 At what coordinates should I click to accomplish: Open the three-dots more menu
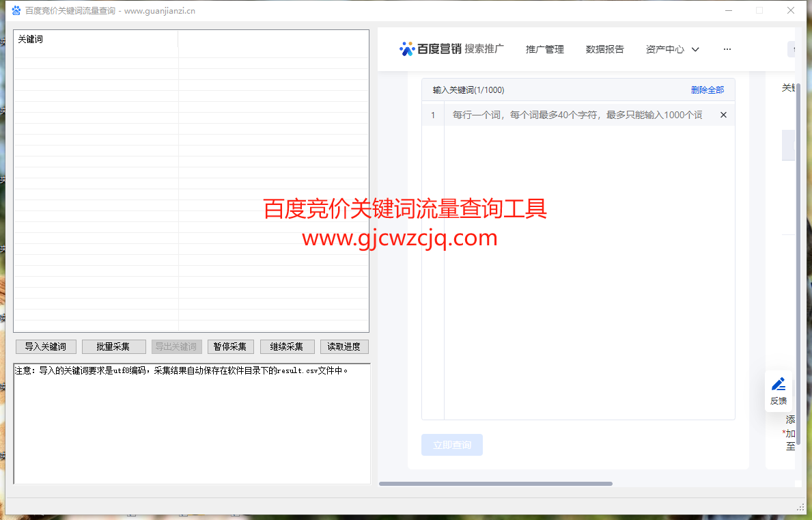727,49
